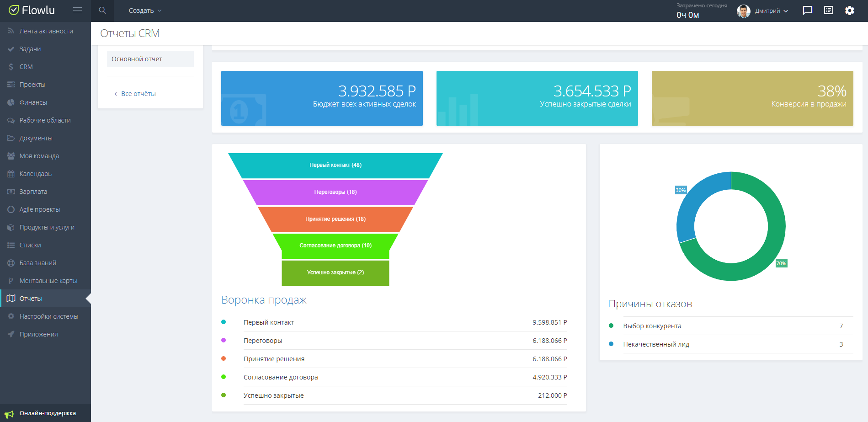Open the notifications list icon
The width and height of the screenshot is (868, 422).
pos(829,11)
